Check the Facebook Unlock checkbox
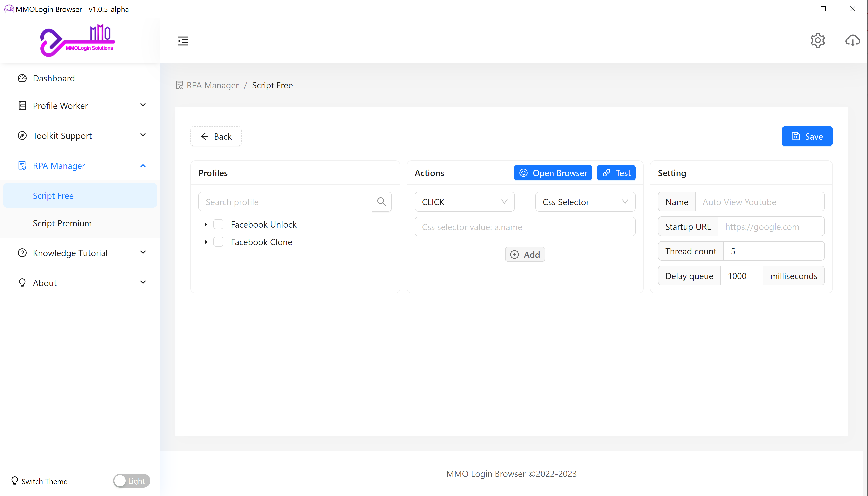The height and width of the screenshot is (496, 868). pyautogui.click(x=218, y=224)
